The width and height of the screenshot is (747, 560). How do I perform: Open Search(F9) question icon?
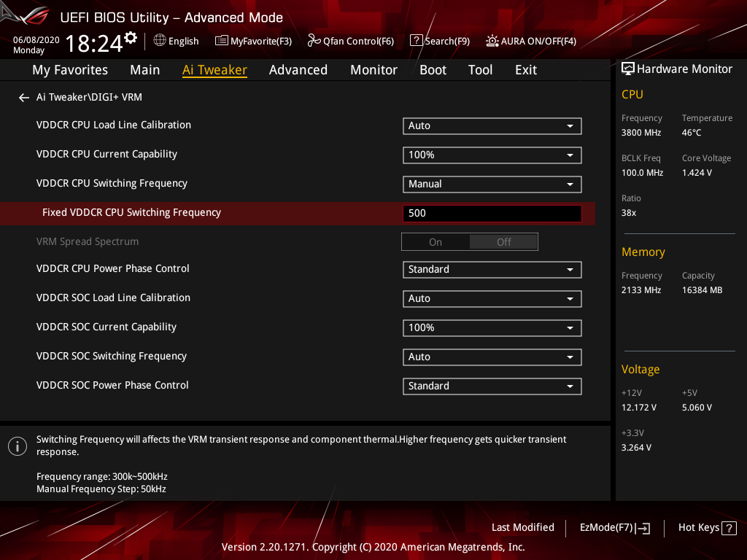[416, 41]
